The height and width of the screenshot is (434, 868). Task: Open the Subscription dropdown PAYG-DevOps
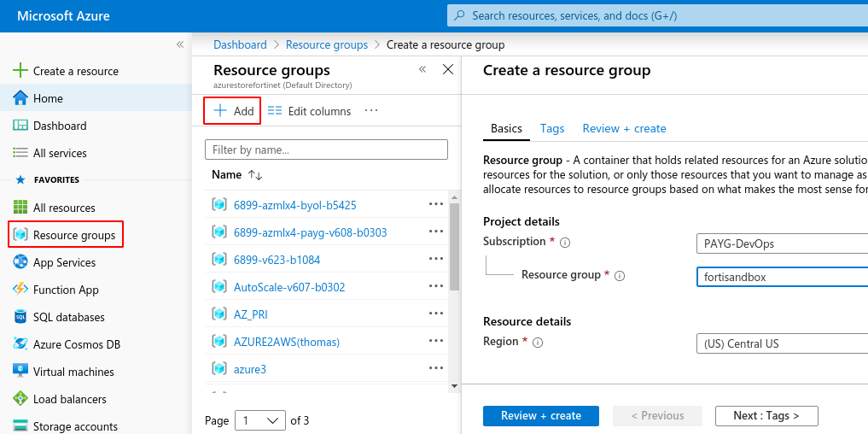[782, 243]
